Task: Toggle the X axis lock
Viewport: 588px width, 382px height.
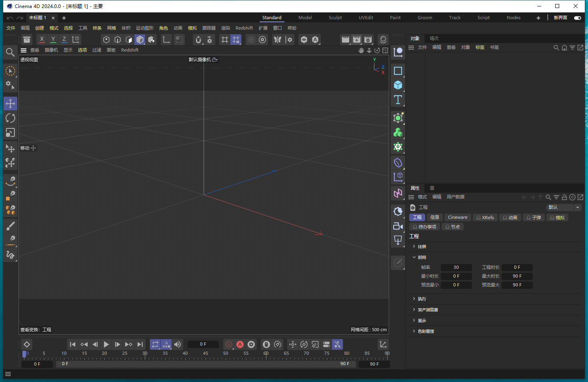Action: (42, 40)
